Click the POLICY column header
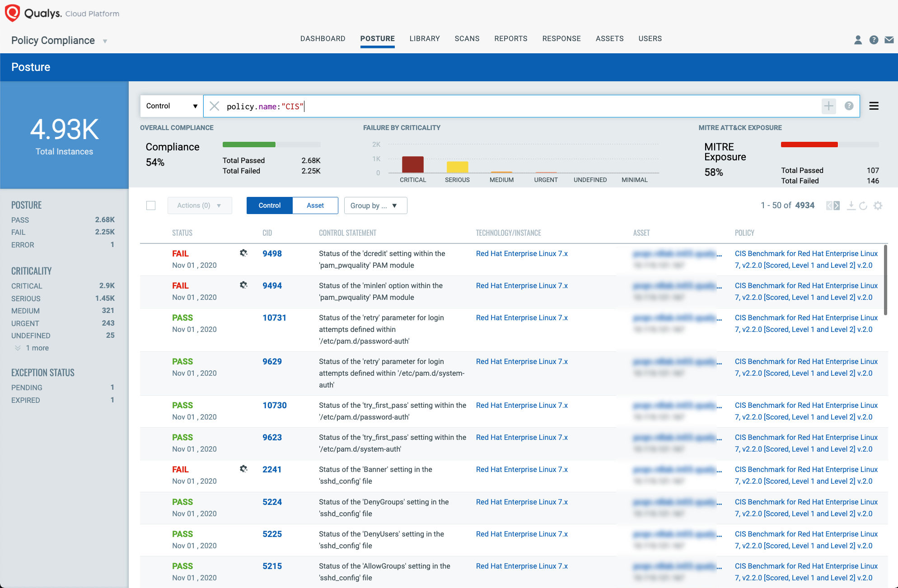 pos(744,233)
